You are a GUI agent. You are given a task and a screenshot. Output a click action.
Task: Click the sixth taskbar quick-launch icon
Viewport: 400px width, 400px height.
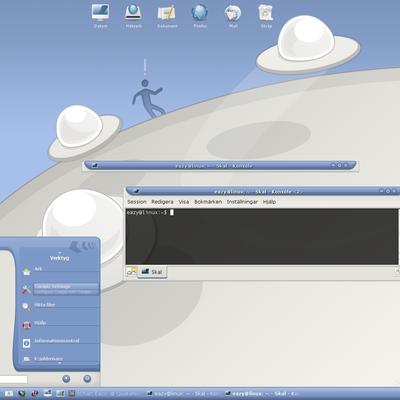pyautogui.click(x=72, y=394)
